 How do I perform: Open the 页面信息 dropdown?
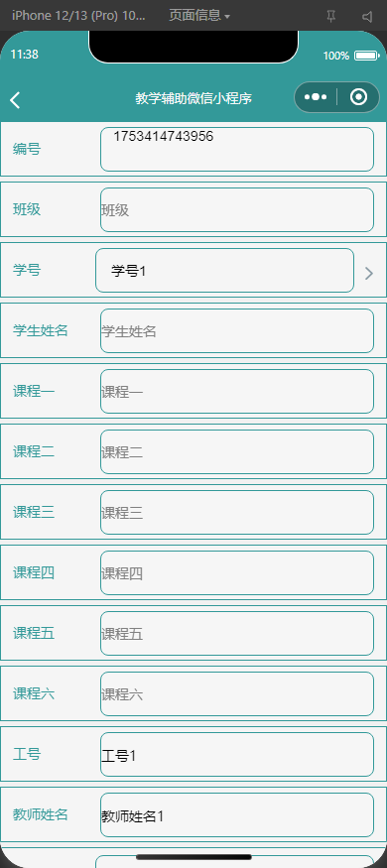coord(199,16)
